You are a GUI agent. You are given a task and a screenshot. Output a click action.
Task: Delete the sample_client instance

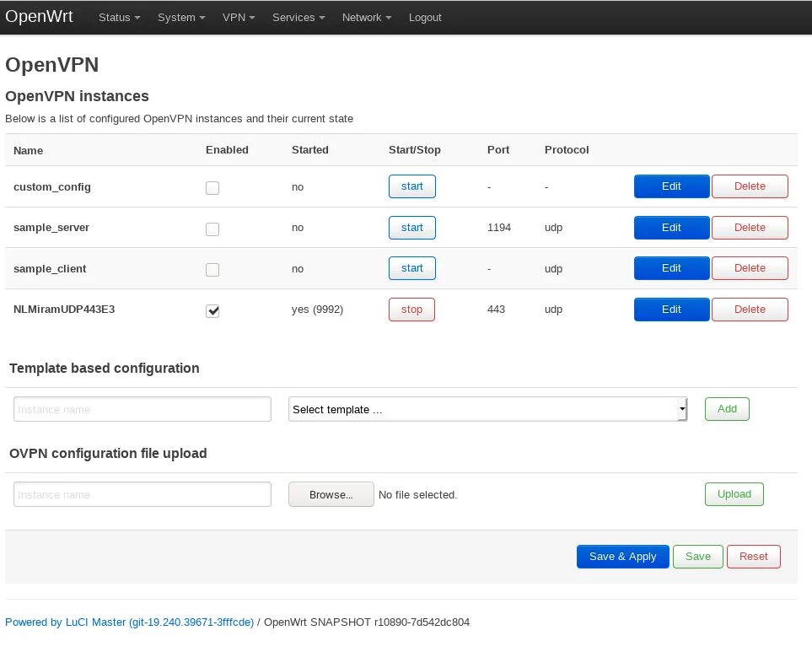749,267
